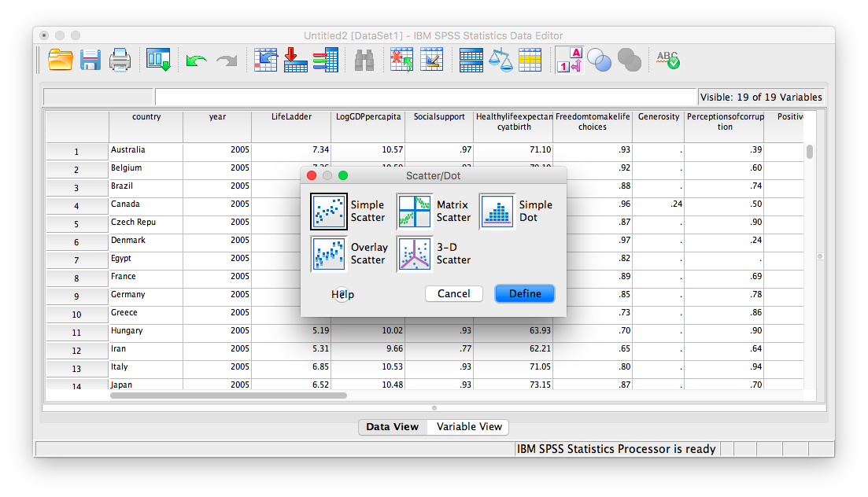
Task: Switch to the Data View tab
Action: point(393,427)
